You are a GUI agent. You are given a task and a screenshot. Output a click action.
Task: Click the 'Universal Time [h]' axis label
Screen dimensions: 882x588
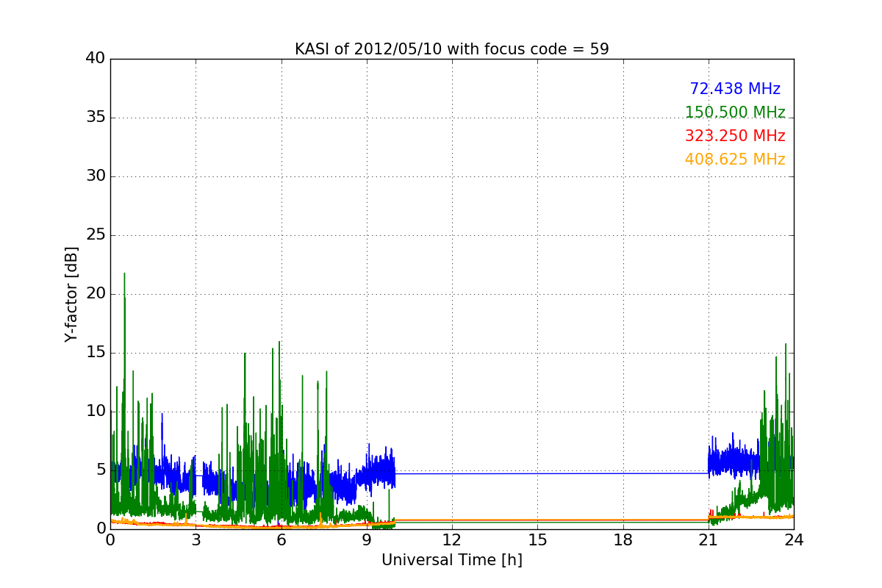451,560
